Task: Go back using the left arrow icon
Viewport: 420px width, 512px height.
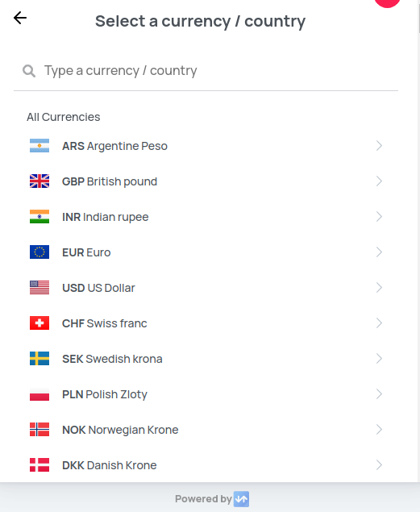Action: 20,18
